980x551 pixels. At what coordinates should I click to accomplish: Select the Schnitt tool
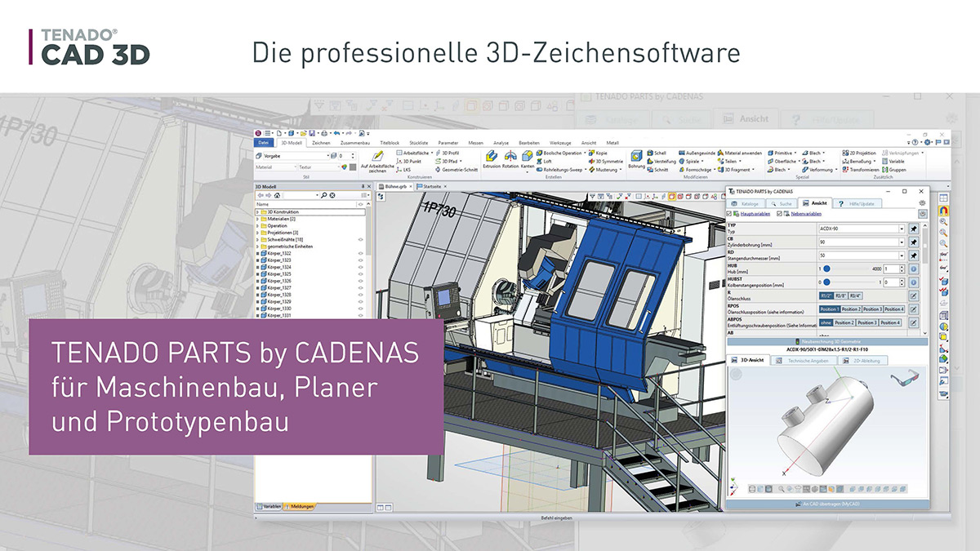(x=658, y=170)
